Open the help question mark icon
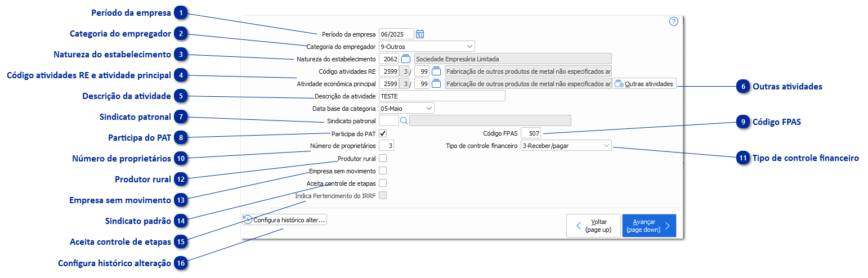 673,21
